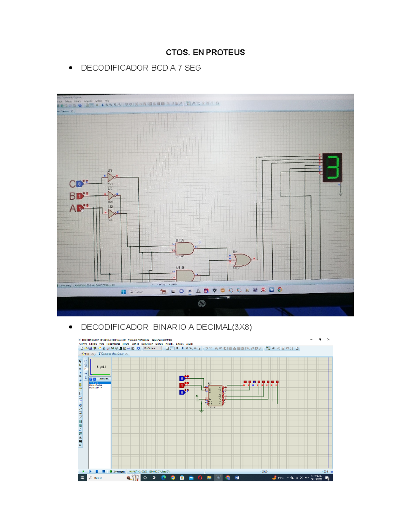Start simulation with the Play button
This screenshot has height=532, width=411.
pyautogui.click(x=83, y=471)
